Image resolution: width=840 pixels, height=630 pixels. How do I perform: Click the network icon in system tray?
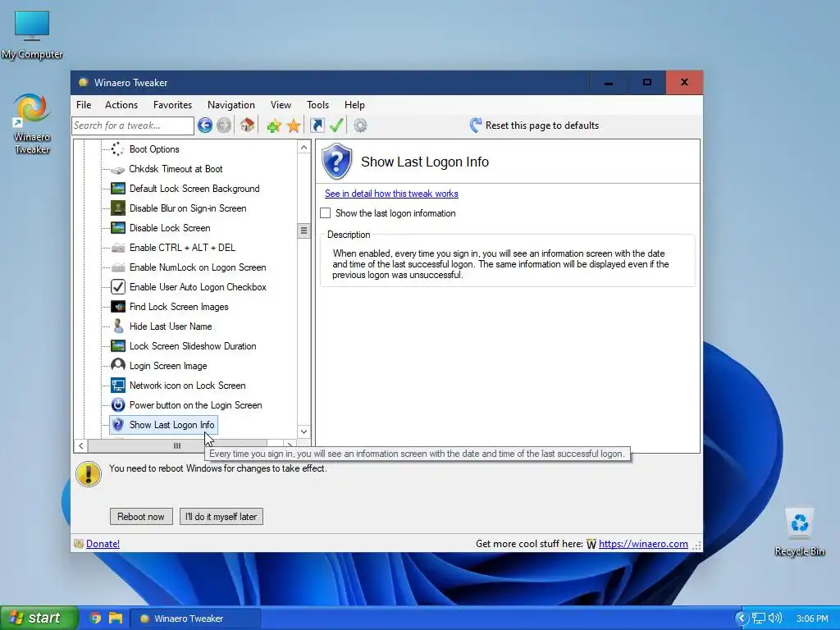coord(759,619)
